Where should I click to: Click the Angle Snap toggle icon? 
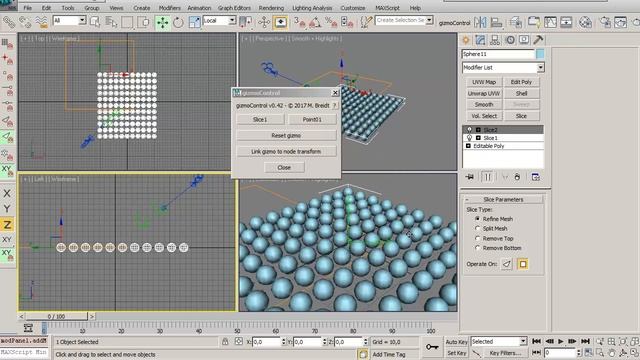click(x=315, y=22)
